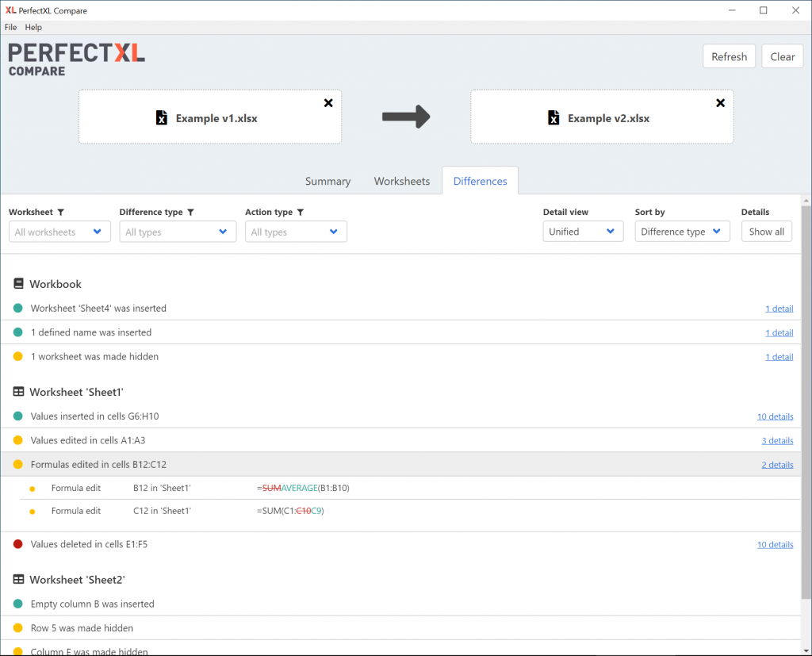Open the Detail view Unified dropdown
This screenshot has width=812, height=656.
[x=583, y=232]
